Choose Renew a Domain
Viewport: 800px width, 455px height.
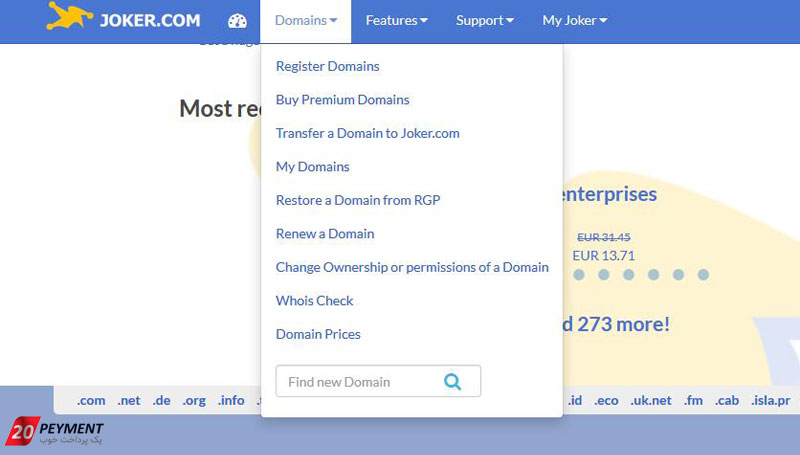tap(325, 234)
